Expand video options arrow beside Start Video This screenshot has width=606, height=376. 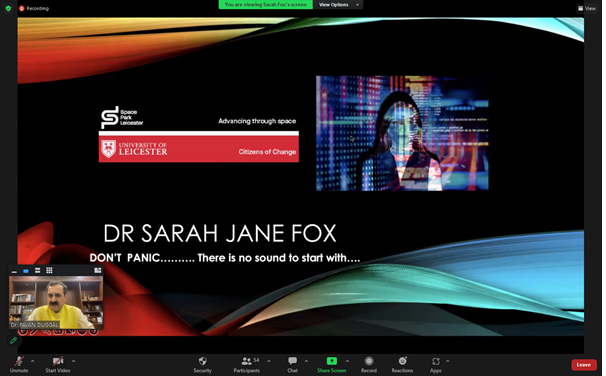[x=73, y=361]
